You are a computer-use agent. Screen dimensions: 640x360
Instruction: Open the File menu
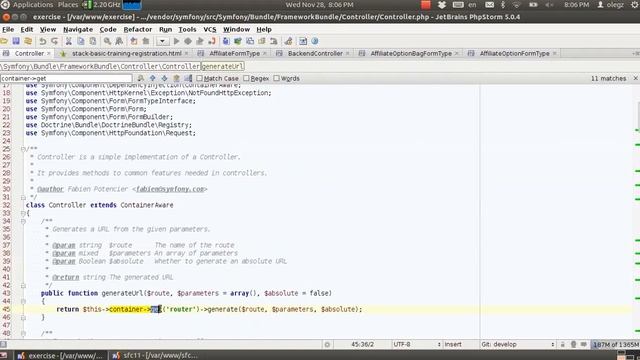(8, 29)
